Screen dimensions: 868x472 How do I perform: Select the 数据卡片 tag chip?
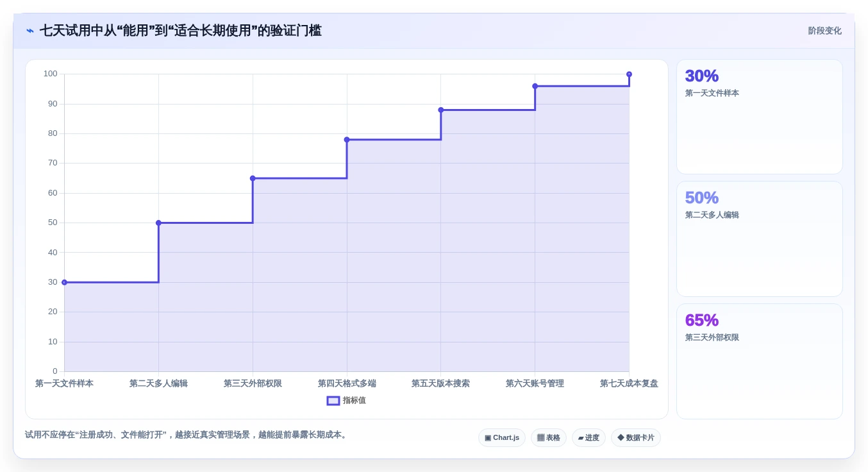[x=636, y=438]
